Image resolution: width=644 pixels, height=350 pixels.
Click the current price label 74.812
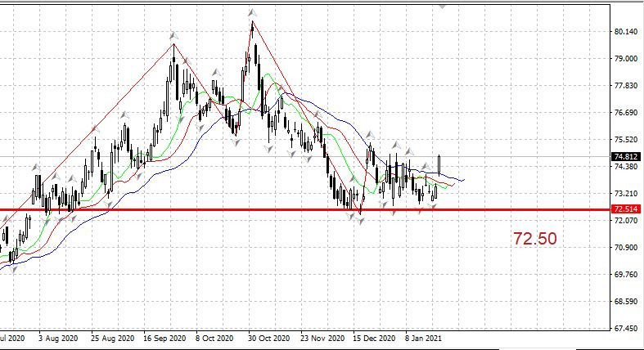pos(625,157)
